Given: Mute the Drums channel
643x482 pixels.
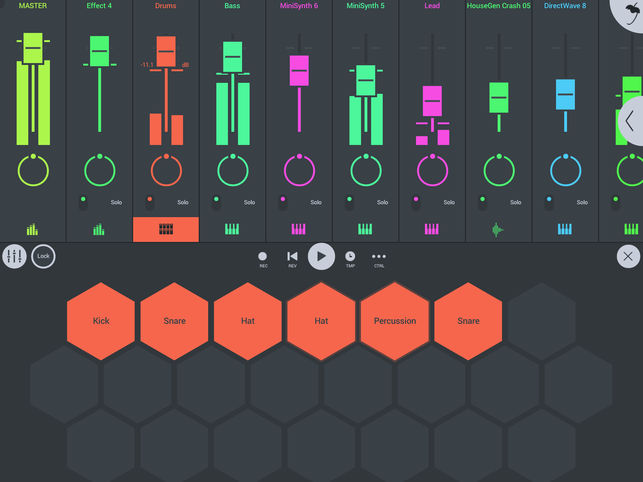Looking at the screenshot, I should coord(150,201).
